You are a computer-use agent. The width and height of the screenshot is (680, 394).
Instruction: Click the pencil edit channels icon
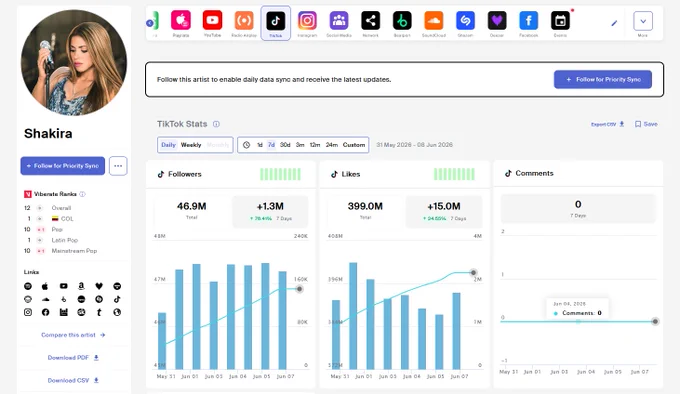click(614, 23)
